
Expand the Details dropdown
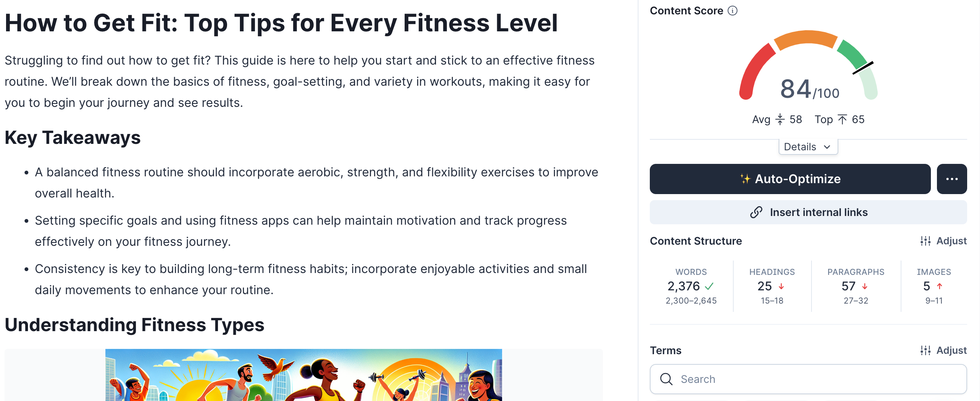pyautogui.click(x=808, y=147)
